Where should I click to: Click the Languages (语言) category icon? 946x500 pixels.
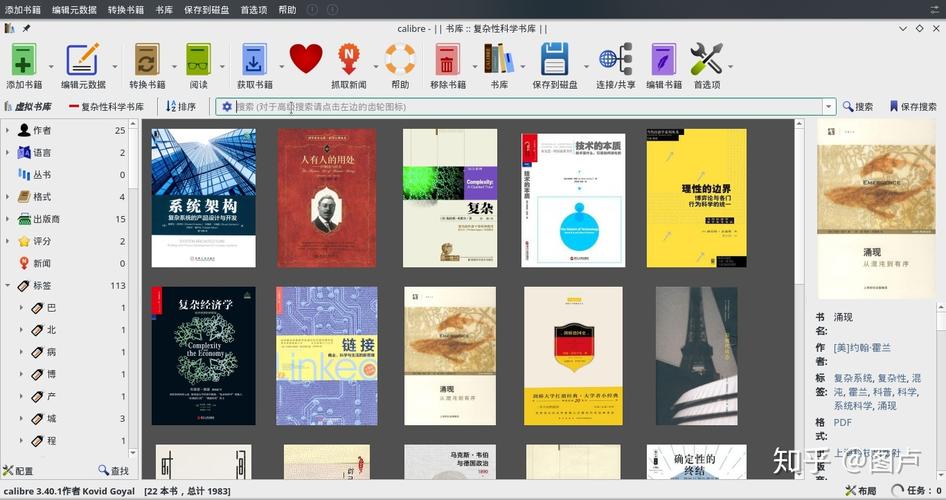pos(24,152)
